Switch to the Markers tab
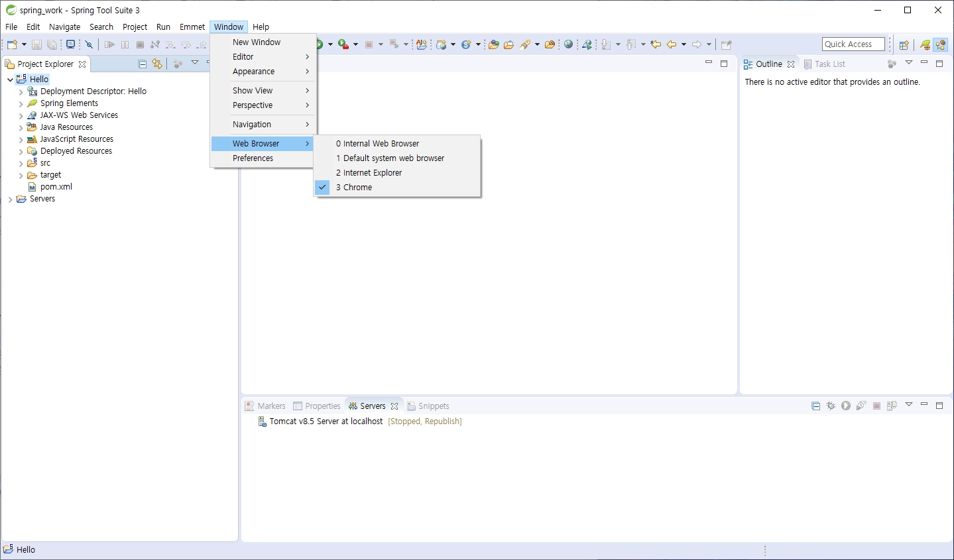Viewport: 954px width, 560px height. pyautogui.click(x=265, y=406)
